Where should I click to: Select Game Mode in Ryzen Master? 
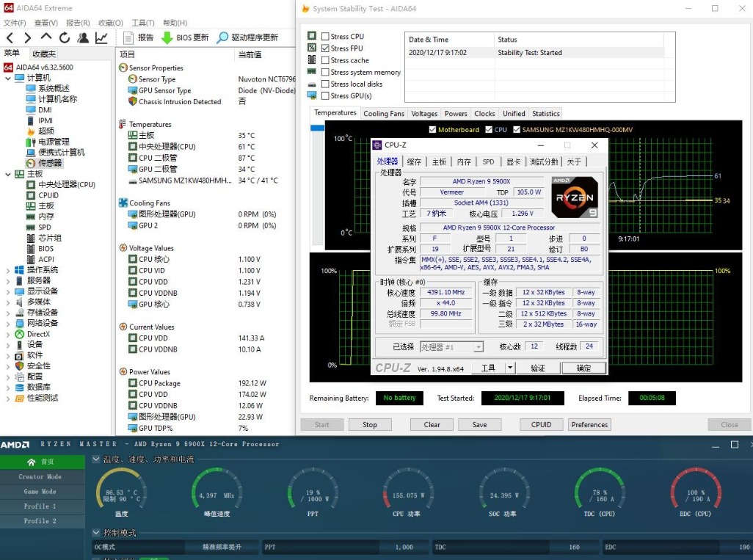[x=40, y=491]
